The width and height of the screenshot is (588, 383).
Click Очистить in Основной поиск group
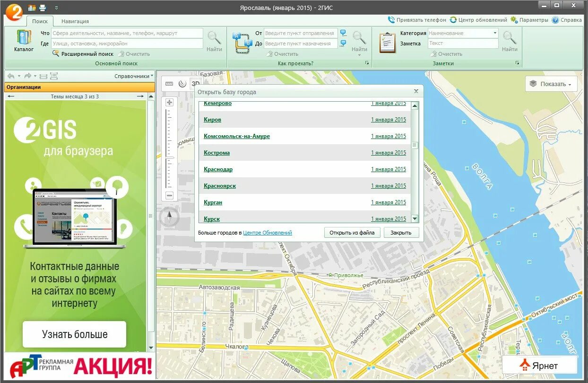134,54
